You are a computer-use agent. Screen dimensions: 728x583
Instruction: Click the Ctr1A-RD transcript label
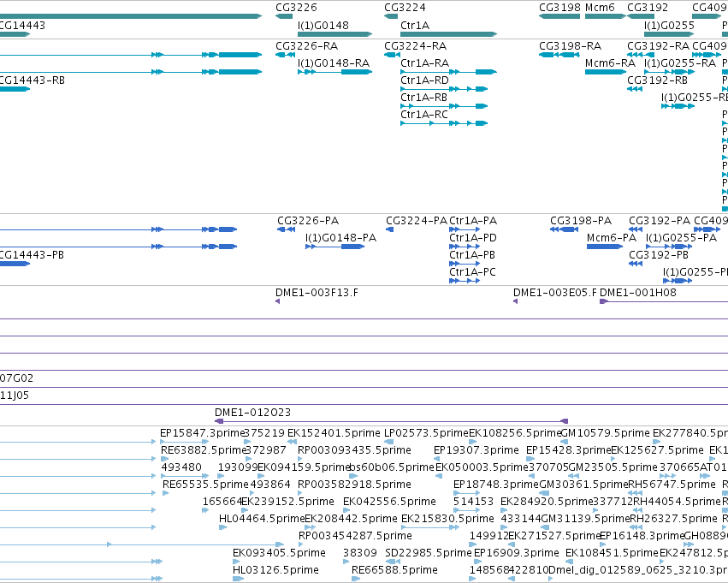[425, 80]
